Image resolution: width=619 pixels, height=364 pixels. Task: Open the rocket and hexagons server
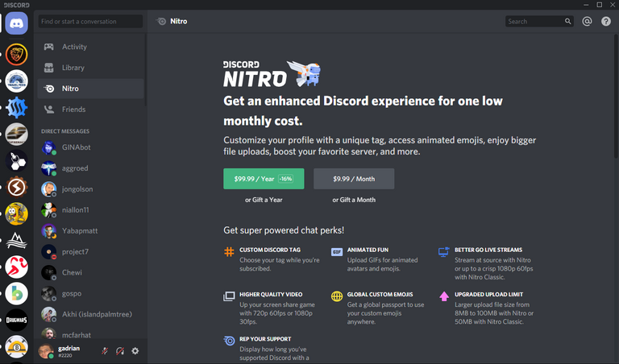pyautogui.click(x=17, y=160)
